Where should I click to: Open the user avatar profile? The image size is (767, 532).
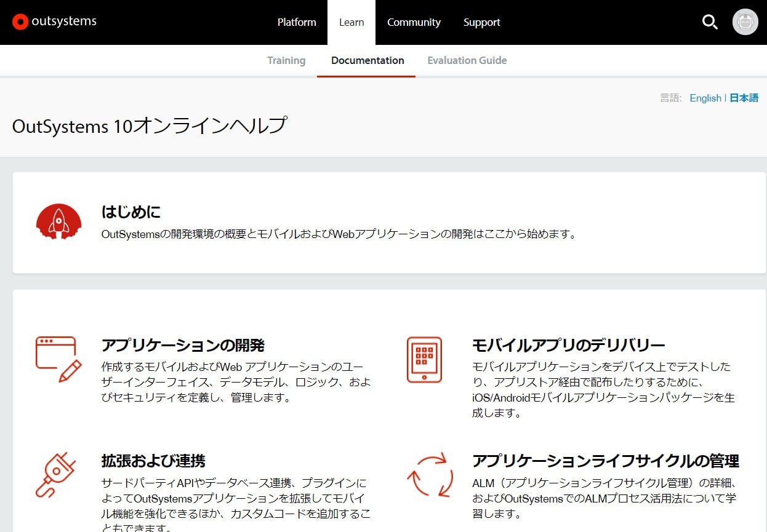(x=745, y=22)
